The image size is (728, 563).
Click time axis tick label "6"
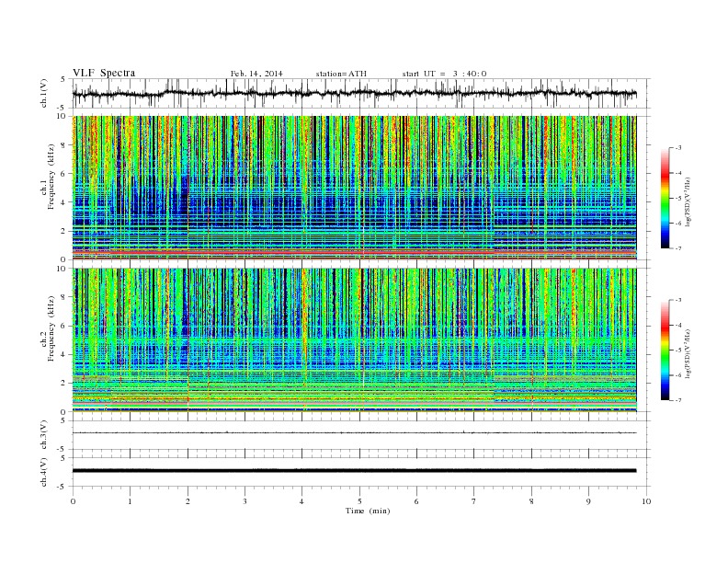(417, 501)
